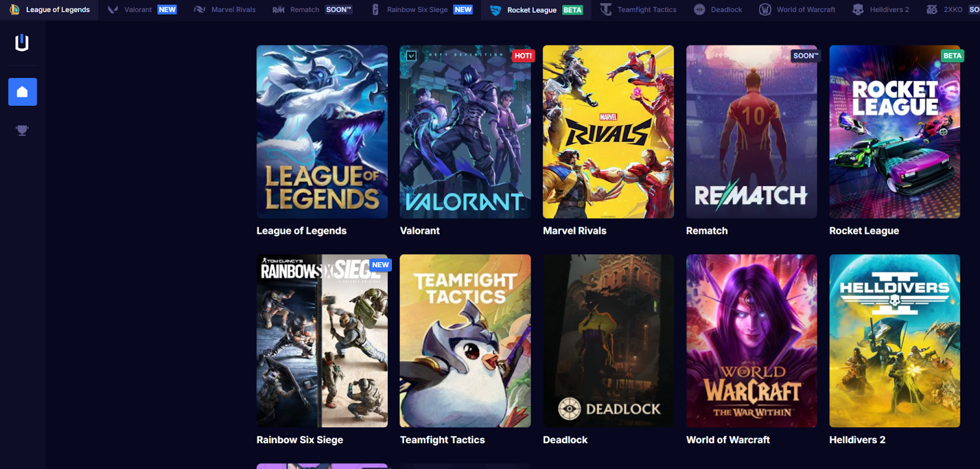Click the Rematch title under card
Viewport: 980px width, 469px height.
(707, 231)
